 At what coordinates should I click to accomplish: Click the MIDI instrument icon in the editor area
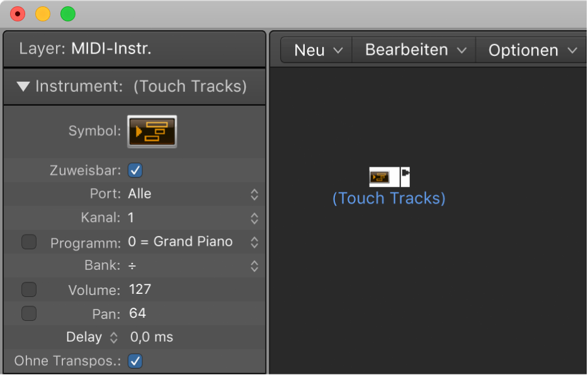pos(388,176)
